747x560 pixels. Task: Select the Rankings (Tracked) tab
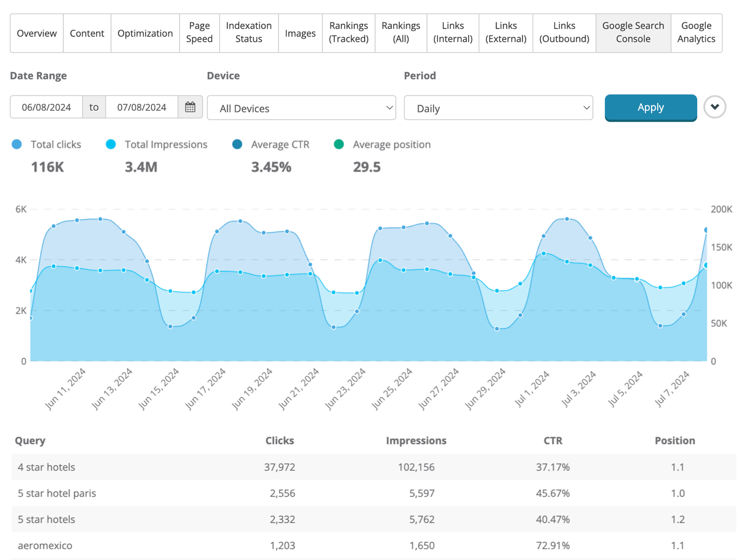[x=349, y=33]
